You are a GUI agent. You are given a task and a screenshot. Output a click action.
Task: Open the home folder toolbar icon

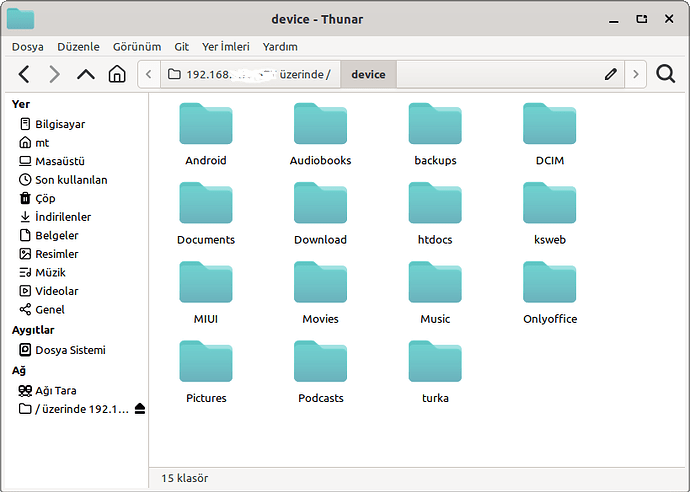pyautogui.click(x=117, y=74)
